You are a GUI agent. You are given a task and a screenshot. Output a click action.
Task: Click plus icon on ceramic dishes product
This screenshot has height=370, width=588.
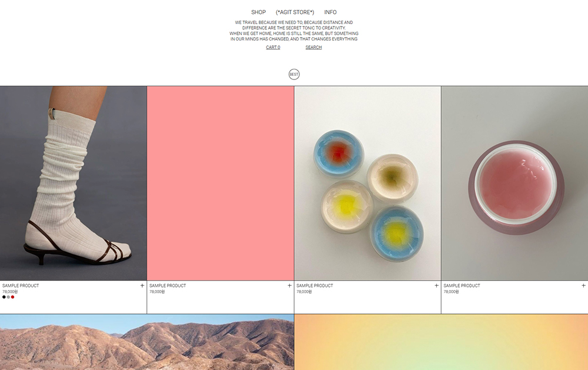[x=436, y=285]
